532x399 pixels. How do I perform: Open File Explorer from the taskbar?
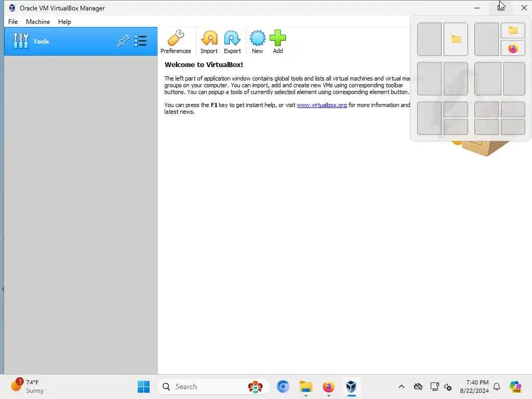tap(305, 387)
